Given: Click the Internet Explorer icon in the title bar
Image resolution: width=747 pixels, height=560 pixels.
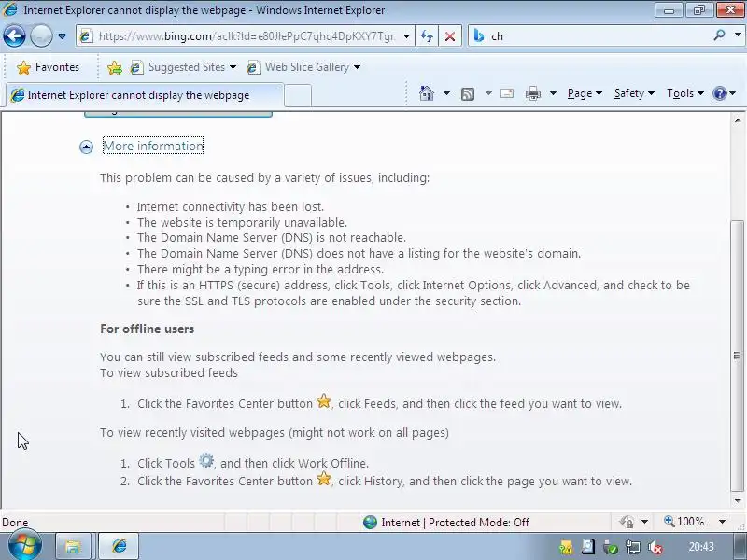Looking at the screenshot, I should 10,9.
